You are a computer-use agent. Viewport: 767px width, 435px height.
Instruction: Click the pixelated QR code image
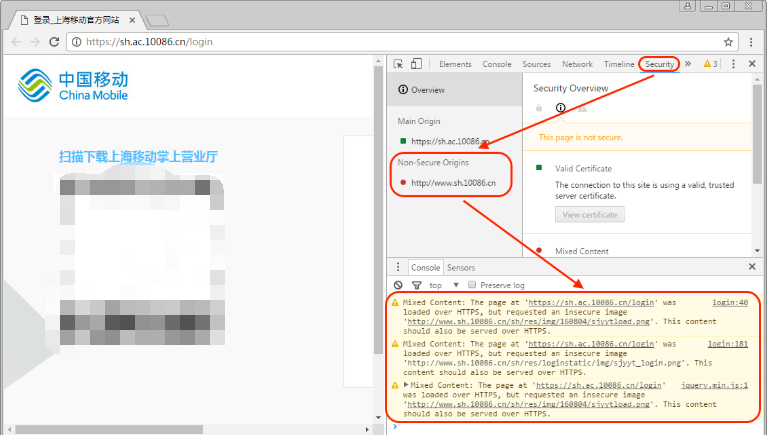point(135,257)
